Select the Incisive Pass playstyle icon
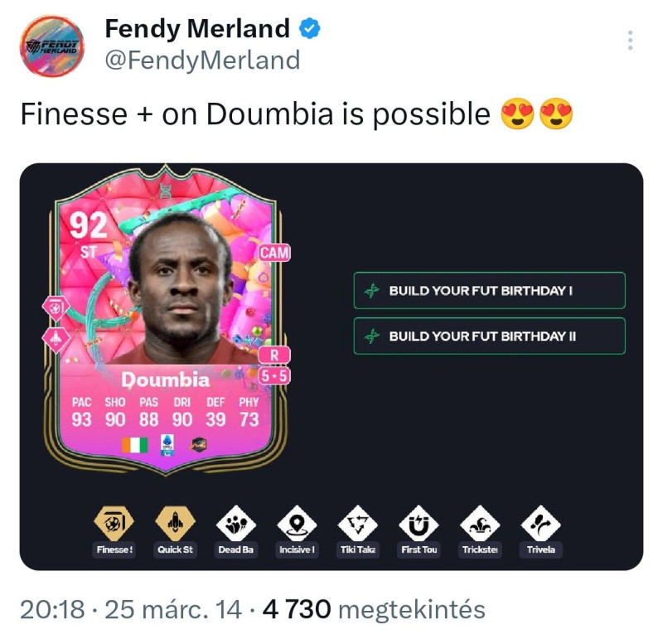Screen dimensions: 663x644 (297, 524)
